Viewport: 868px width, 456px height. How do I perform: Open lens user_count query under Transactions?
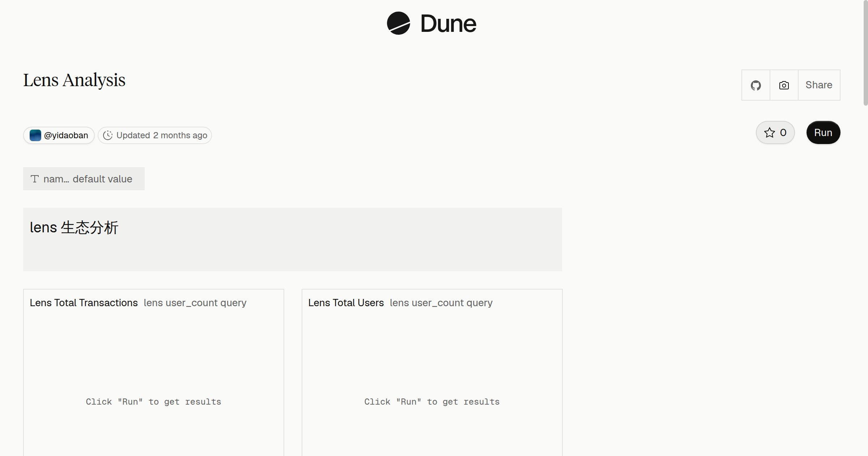[x=195, y=303]
